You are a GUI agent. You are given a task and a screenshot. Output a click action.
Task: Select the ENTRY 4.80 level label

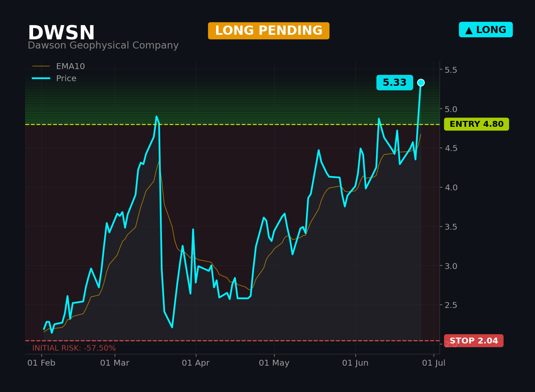click(476, 124)
